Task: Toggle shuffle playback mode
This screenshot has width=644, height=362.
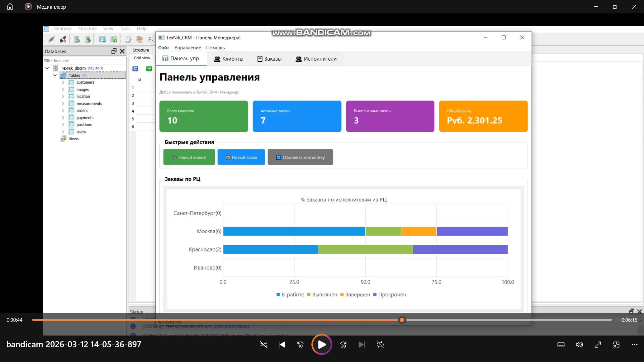Action: pyautogui.click(x=263, y=345)
